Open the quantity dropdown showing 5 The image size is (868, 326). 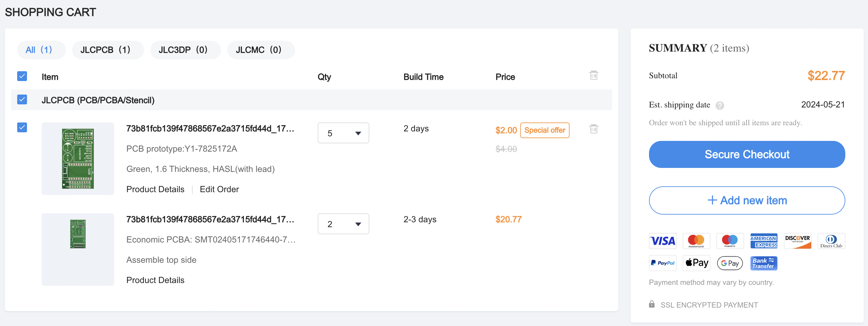[343, 133]
